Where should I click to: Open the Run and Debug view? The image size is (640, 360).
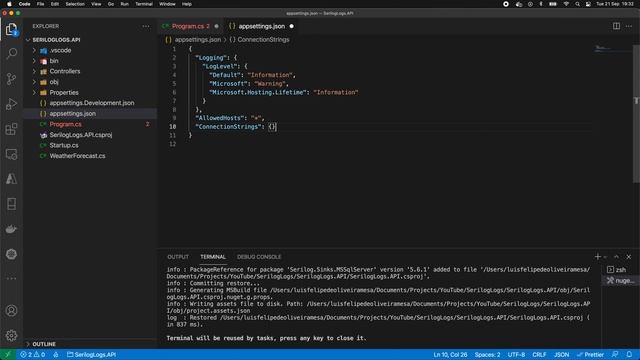point(11,104)
